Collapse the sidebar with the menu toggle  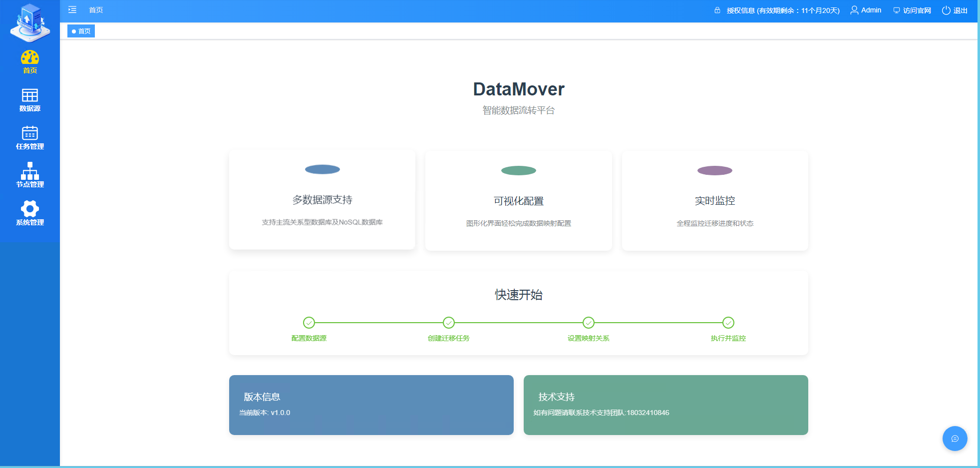[72, 9]
